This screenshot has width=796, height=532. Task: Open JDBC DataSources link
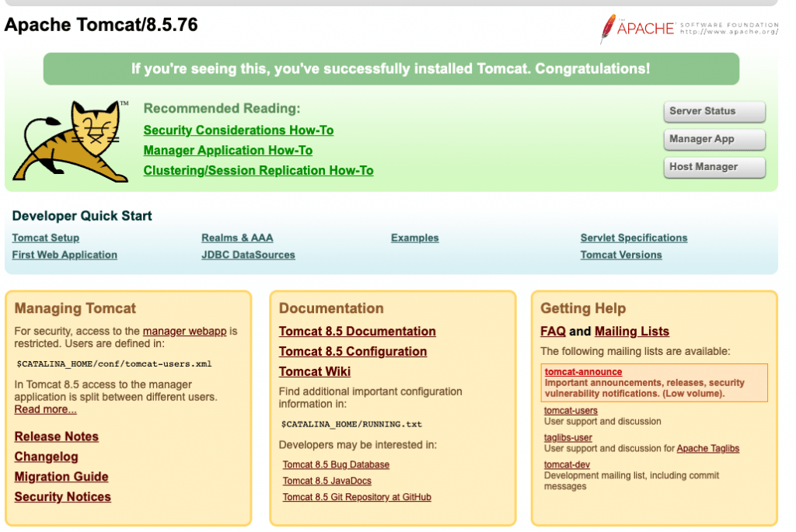[x=248, y=255]
